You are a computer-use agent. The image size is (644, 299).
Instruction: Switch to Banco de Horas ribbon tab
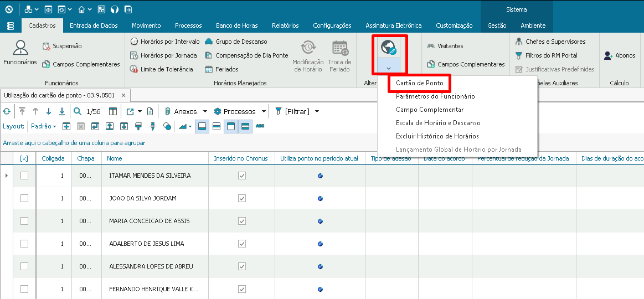coord(237,25)
